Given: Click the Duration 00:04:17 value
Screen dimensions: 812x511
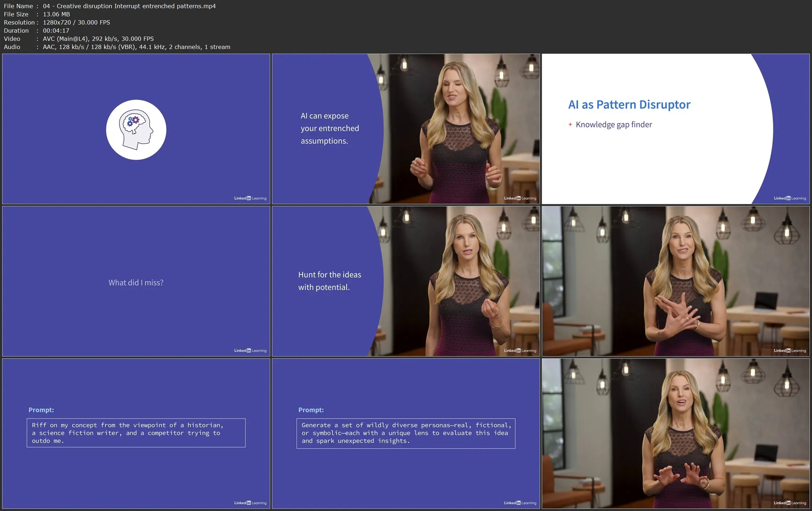Looking at the screenshot, I should click(x=56, y=31).
